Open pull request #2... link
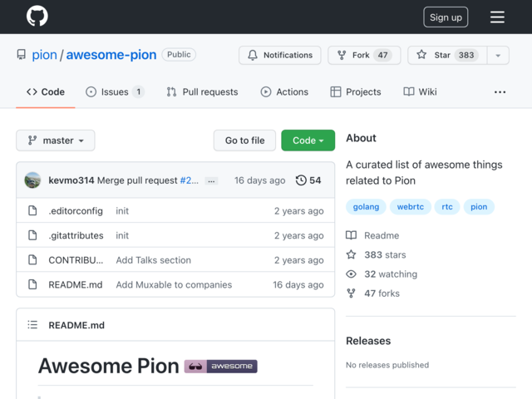Screen dimensions: 532x399 [x=189, y=180]
